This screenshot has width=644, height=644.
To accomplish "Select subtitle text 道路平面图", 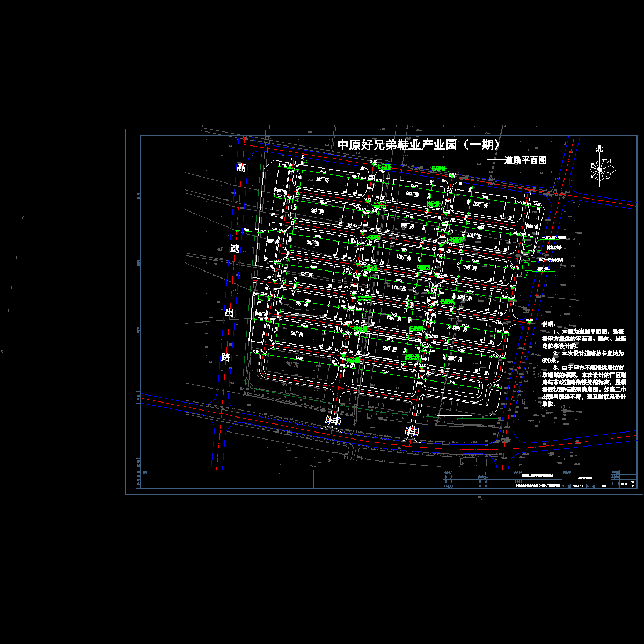I will 525,160.
